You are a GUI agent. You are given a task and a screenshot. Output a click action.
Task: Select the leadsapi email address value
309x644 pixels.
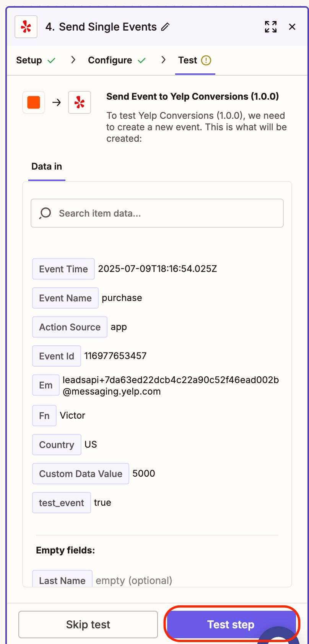point(171,386)
